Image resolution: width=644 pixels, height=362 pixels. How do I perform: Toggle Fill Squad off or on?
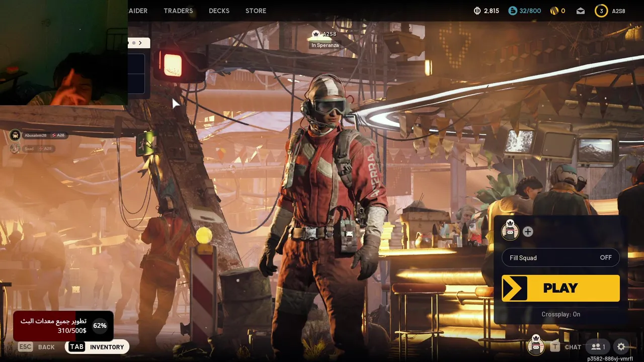tap(560, 258)
